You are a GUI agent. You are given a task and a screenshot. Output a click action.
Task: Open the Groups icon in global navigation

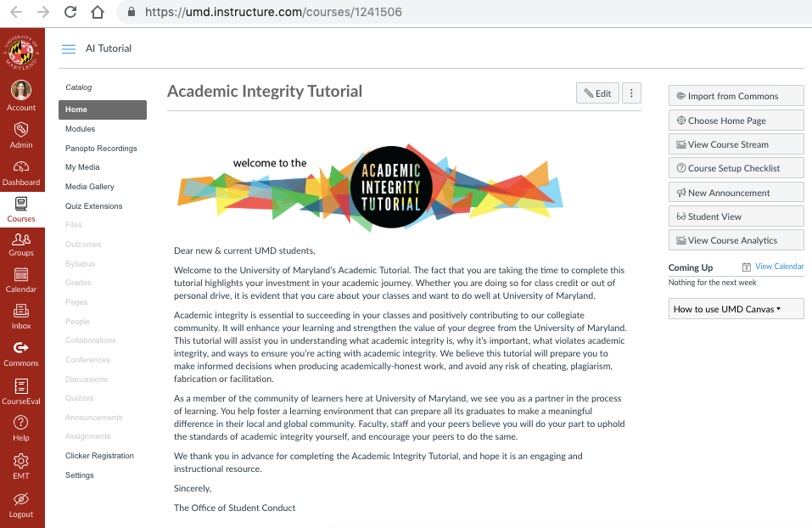[x=21, y=239]
